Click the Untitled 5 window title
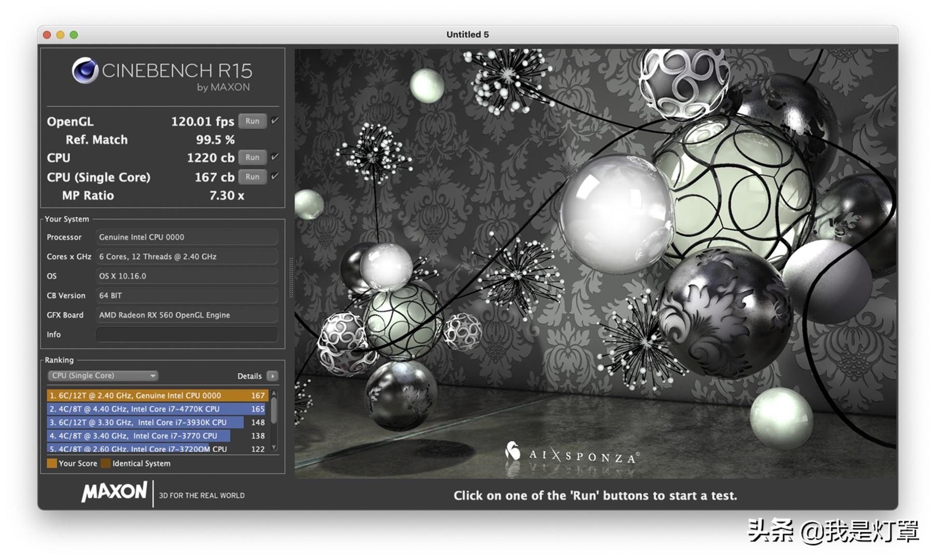This screenshot has width=936, height=560. tap(468, 34)
